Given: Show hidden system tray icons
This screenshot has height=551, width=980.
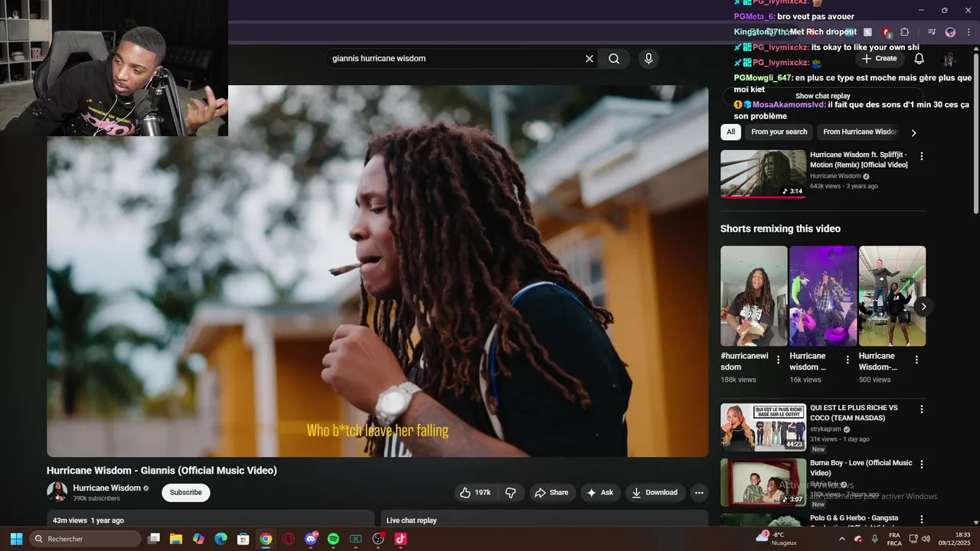Looking at the screenshot, I should pos(842,539).
